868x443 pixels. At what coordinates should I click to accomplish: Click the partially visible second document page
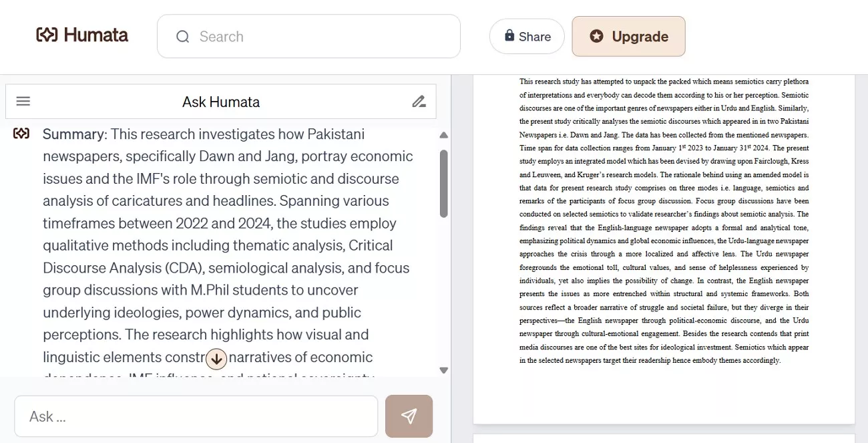pos(664,438)
